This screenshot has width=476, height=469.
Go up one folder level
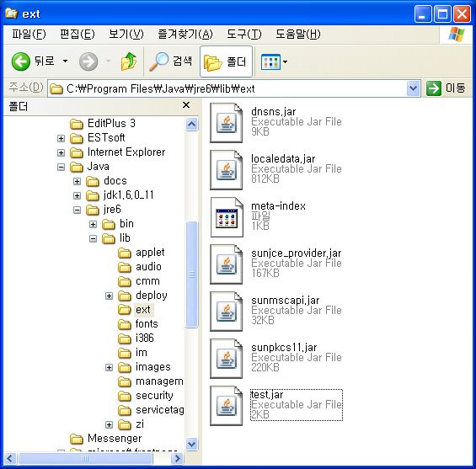pos(129,61)
